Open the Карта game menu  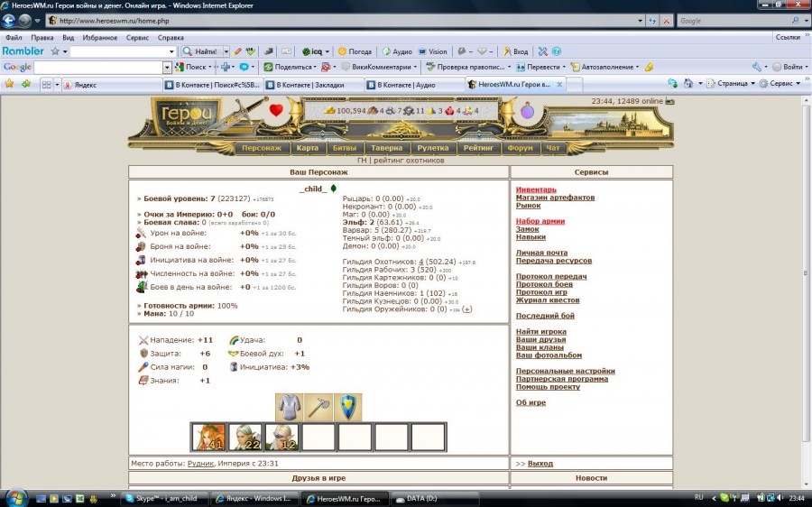click(x=307, y=148)
